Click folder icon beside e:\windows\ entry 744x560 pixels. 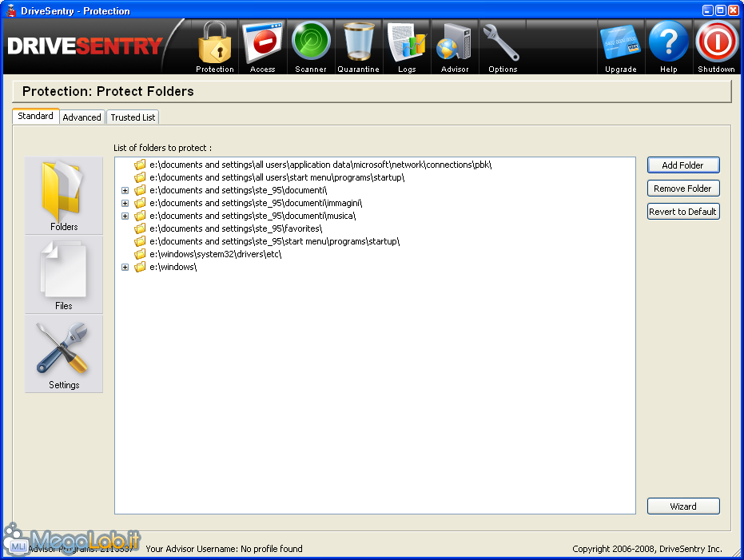click(140, 267)
